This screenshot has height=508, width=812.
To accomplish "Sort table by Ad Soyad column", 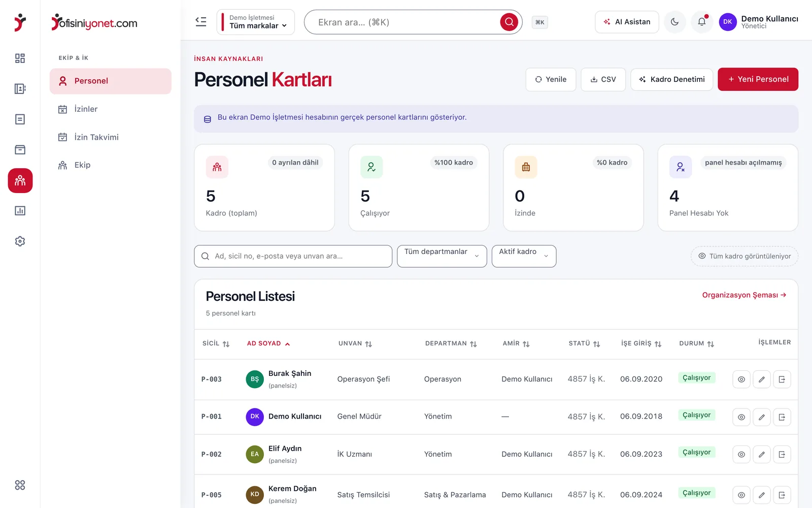I will 268,343.
